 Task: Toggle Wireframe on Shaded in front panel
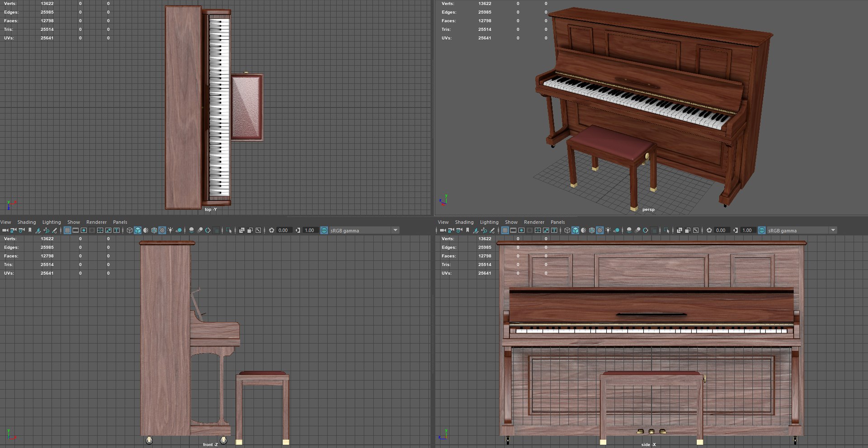click(154, 230)
